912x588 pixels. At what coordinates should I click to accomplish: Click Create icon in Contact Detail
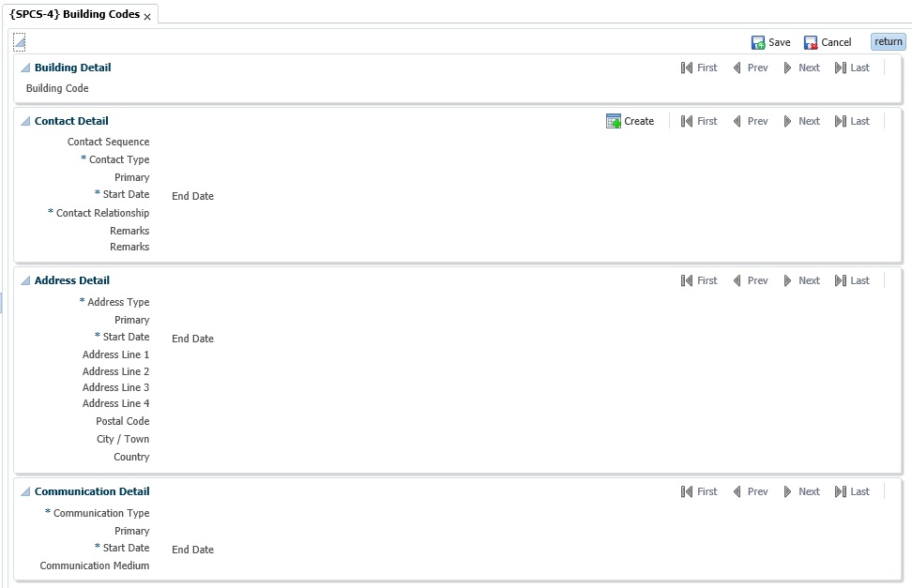tap(614, 121)
